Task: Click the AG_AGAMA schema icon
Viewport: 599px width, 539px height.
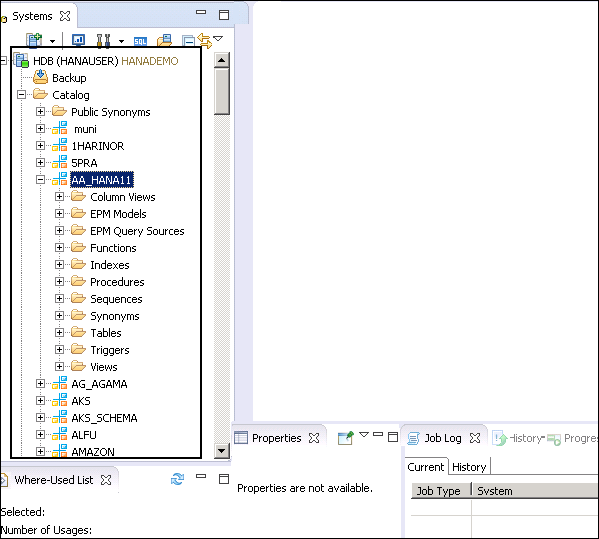Action: 60,383
